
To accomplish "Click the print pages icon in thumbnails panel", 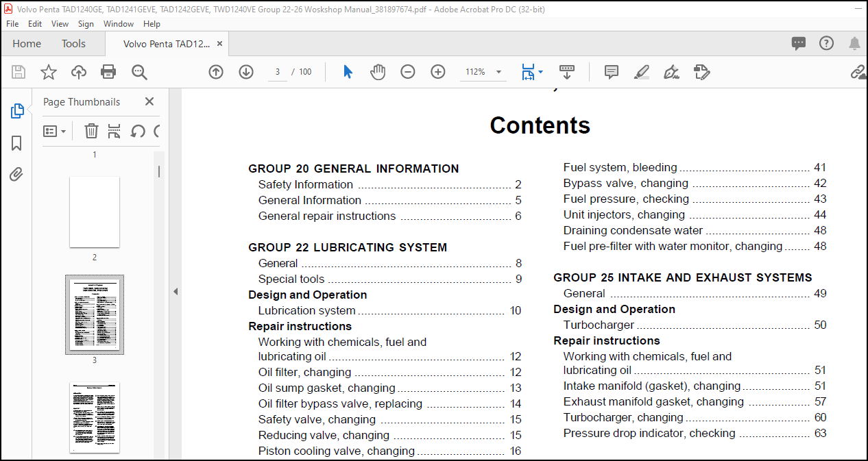I will (x=114, y=131).
